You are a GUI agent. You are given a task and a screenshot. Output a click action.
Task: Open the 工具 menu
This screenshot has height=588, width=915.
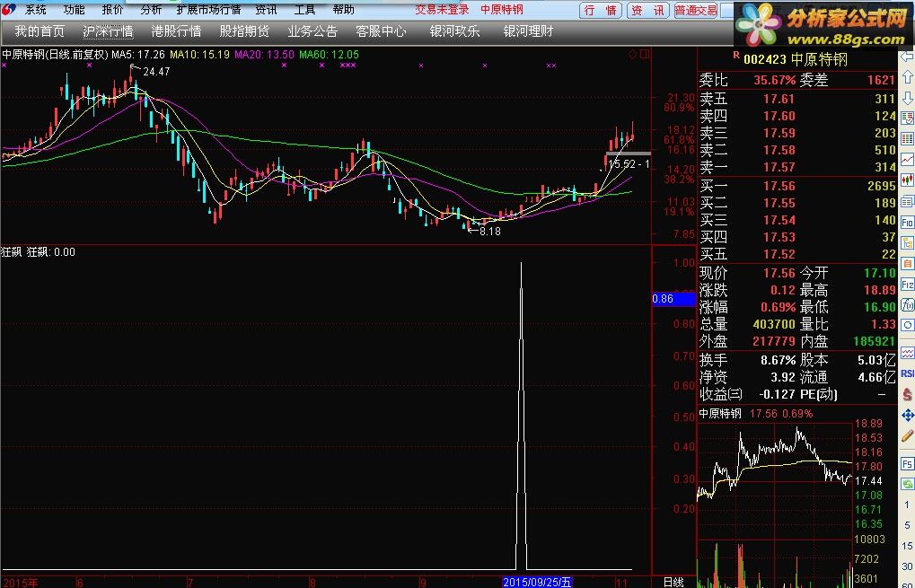(x=304, y=10)
